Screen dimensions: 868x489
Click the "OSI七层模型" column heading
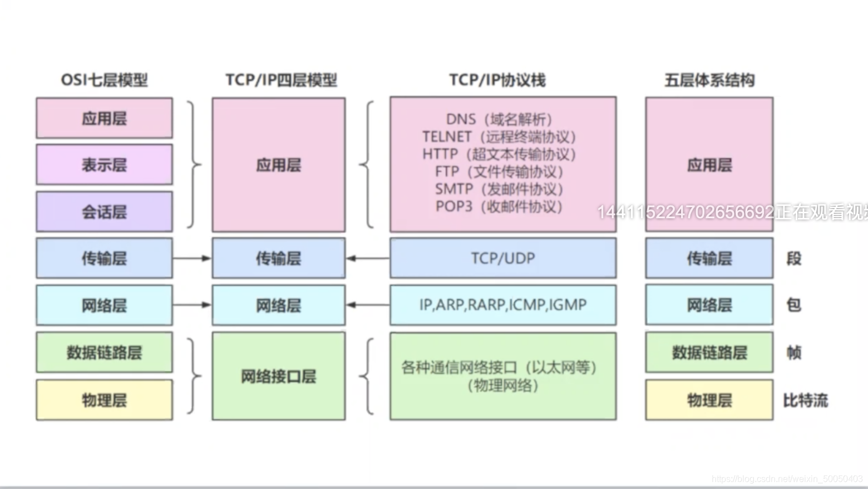coord(104,80)
